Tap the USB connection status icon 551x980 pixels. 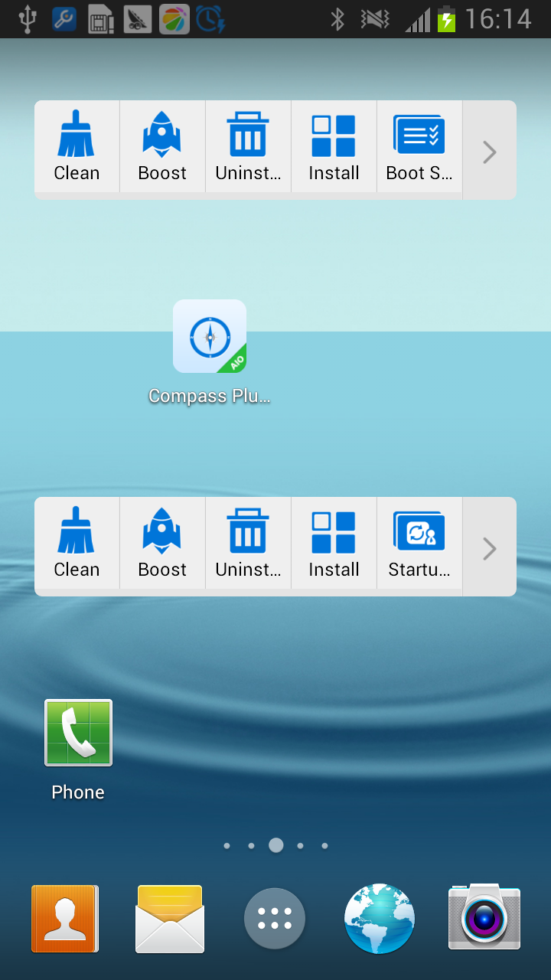28,19
